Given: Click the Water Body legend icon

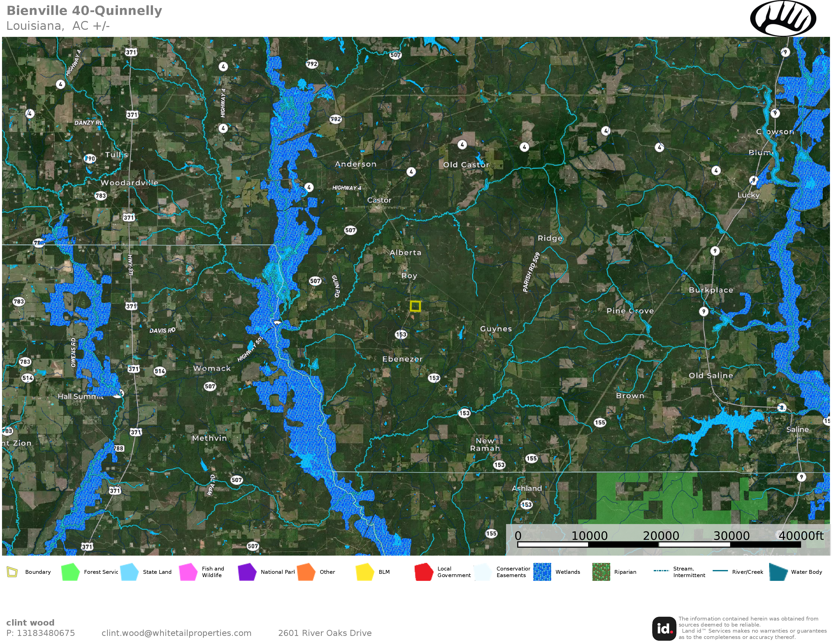Looking at the screenshot, I should (778, 572).
